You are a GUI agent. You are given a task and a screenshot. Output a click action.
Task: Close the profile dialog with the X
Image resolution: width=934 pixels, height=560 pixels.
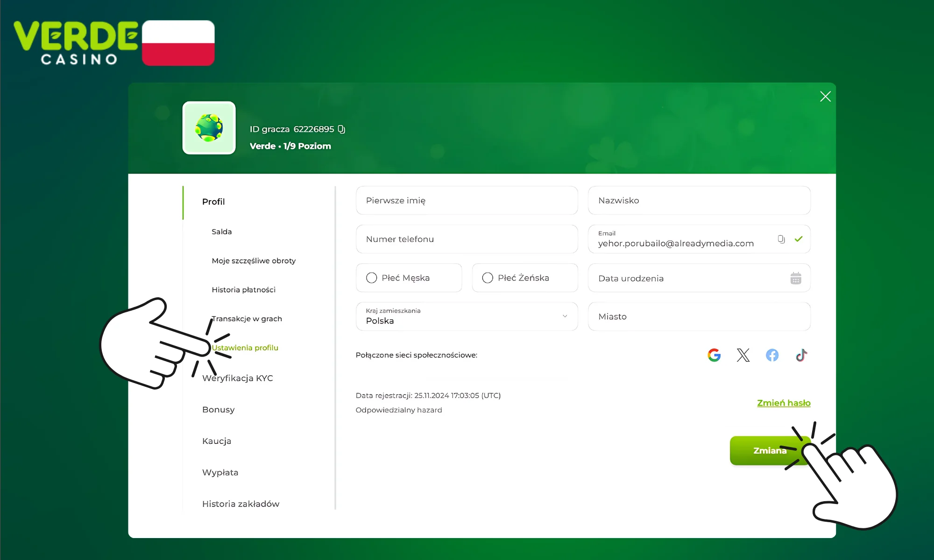tap(825, 96)
